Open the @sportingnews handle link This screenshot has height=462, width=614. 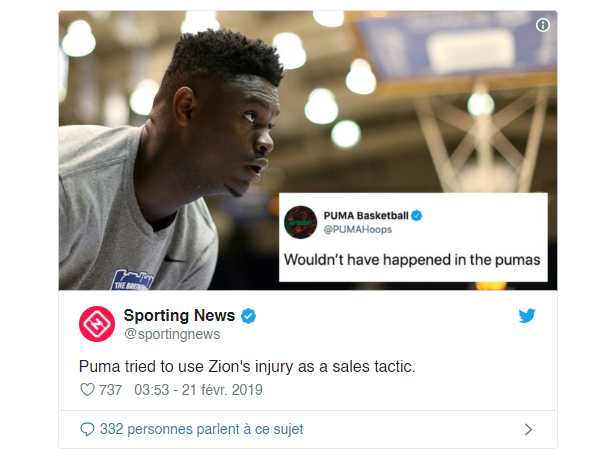[x=172, y=334]
